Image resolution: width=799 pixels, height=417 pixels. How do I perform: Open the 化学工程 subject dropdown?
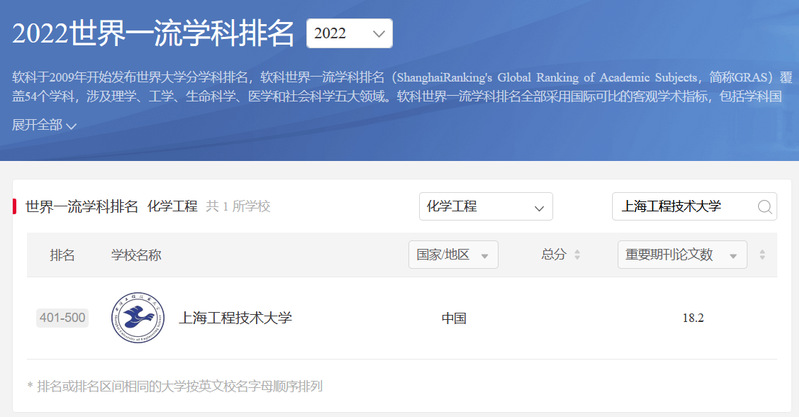coord(485,207)
